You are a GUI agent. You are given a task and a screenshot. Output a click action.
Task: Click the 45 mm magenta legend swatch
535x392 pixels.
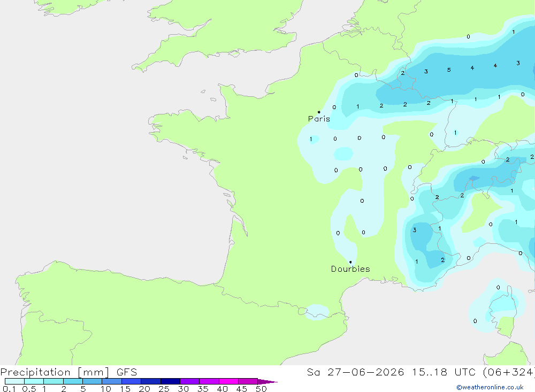pyautogui.click(x=248, y=381)
